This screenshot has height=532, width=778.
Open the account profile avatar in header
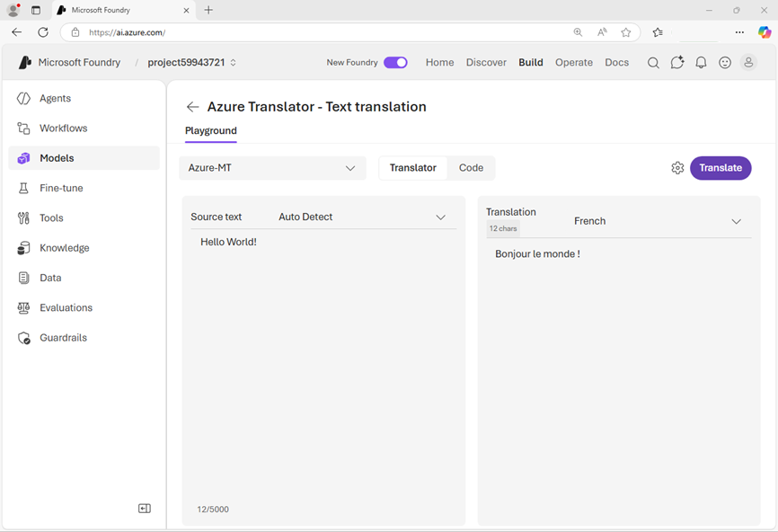click(748, 63)
